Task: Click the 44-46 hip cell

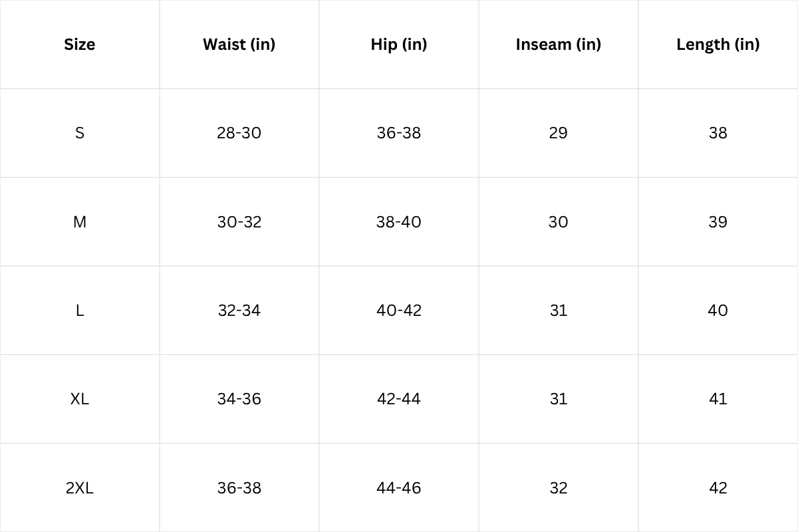Action: 398,488
